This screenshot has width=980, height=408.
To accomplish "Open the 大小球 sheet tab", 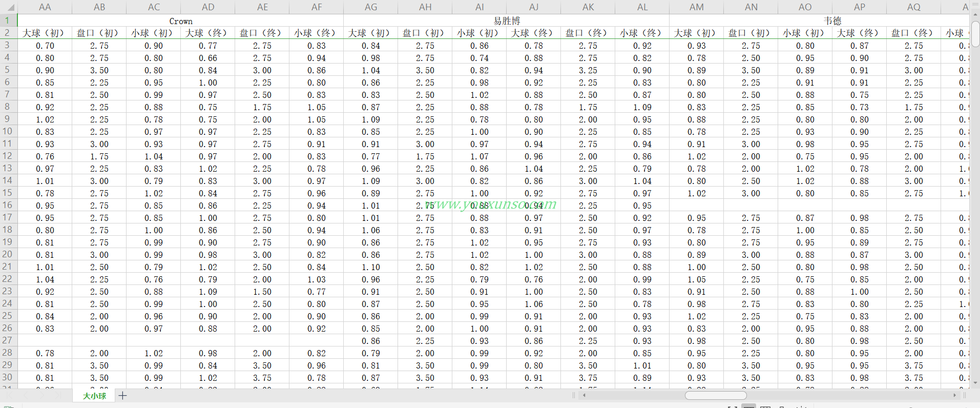I will tap(94, 396).
